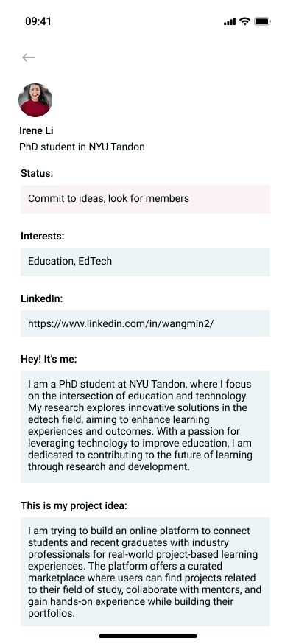Open Irene Li's profile photo
Image resolution: width=296 pixels, height=644 pixels.
[x=35, y=100]
